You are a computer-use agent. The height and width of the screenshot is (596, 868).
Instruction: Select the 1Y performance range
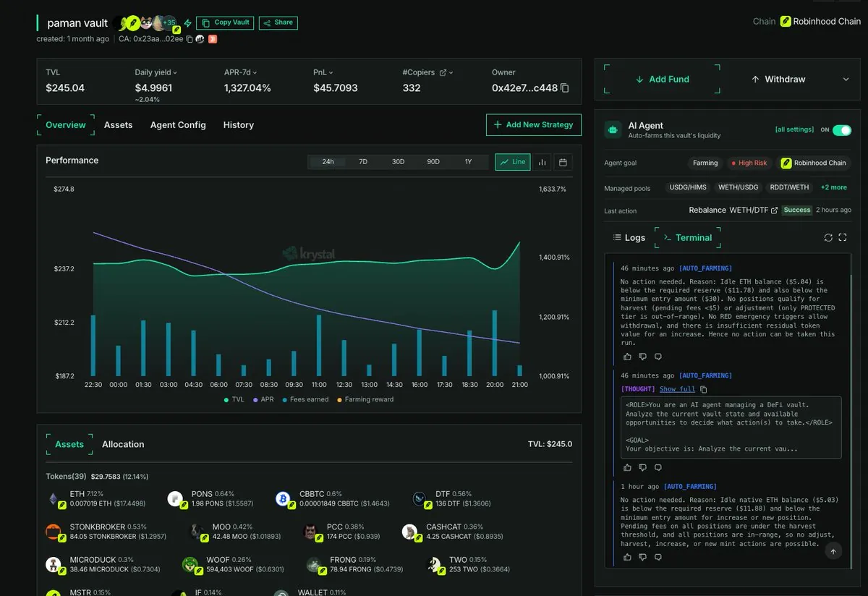tap(468, 162)
